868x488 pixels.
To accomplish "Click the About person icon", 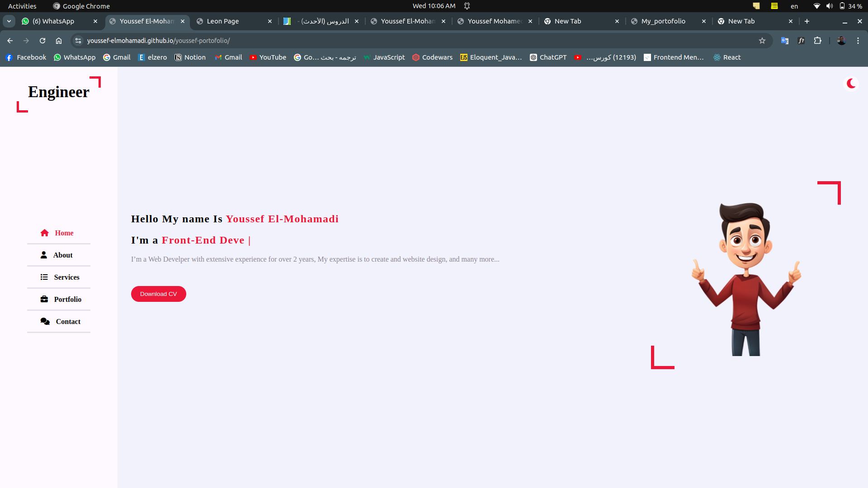I will (44, 255).
